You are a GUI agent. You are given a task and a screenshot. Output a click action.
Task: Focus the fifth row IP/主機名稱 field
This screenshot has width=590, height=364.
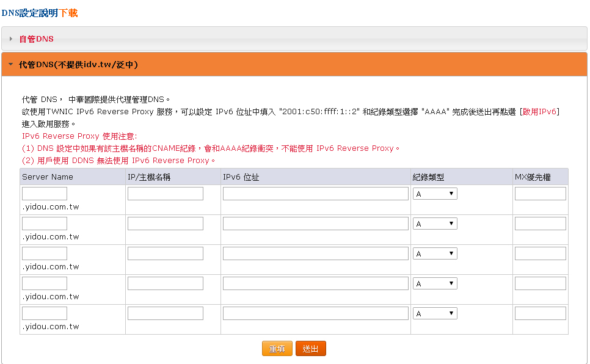(x=165, y=313)
